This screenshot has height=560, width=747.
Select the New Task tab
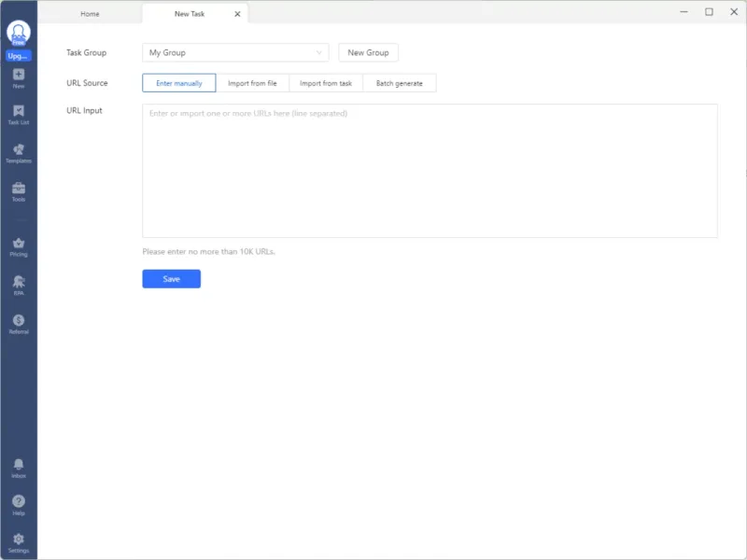tap(190, 14)
